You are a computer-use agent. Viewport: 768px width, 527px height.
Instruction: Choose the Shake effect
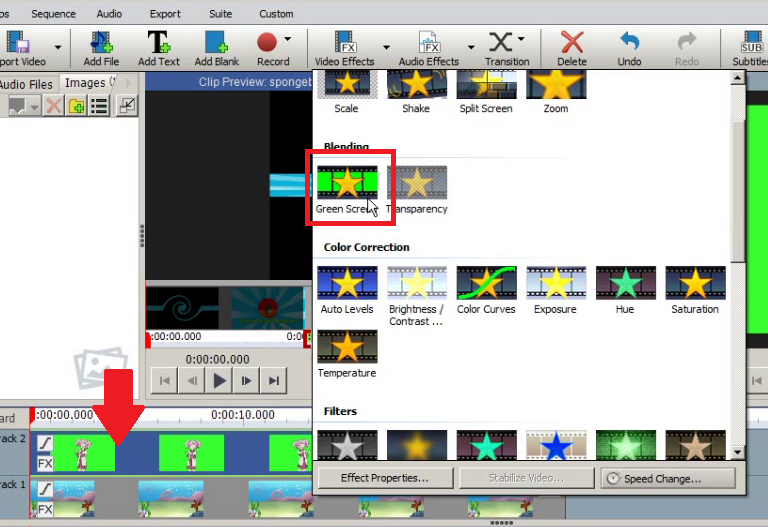pos(417,92)
